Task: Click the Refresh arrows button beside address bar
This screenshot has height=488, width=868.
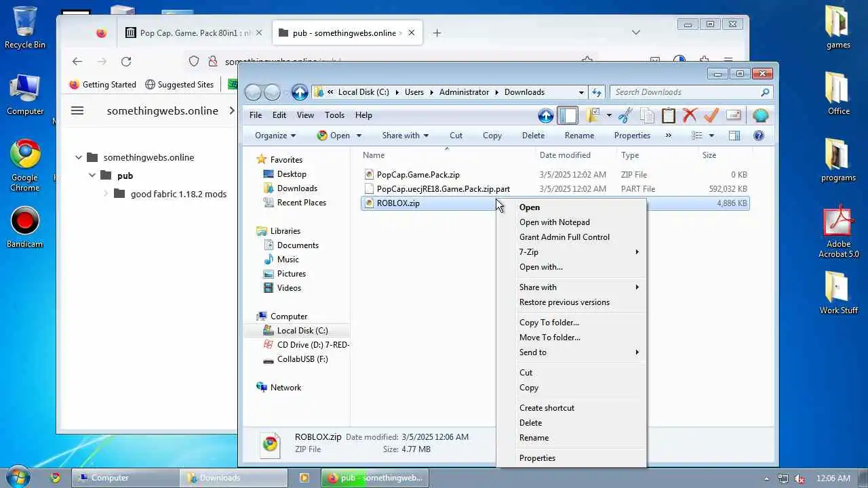Action: (596, 92)
